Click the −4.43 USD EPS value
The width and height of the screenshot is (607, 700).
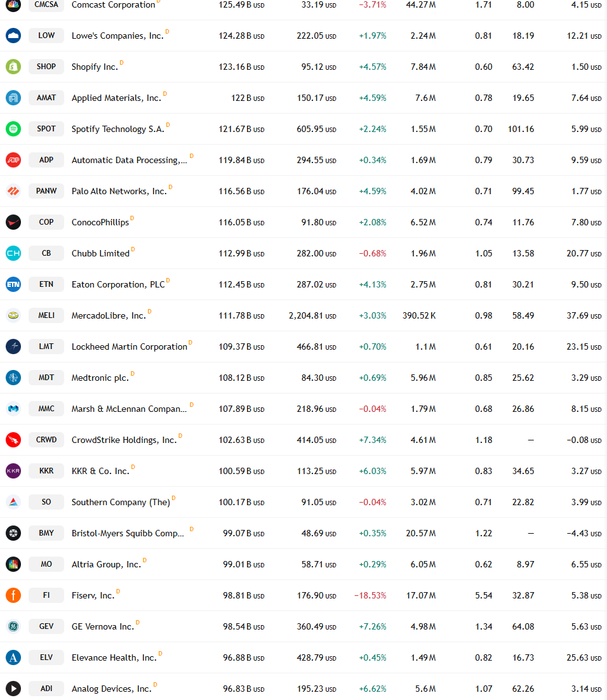click(x=584, y=533)
